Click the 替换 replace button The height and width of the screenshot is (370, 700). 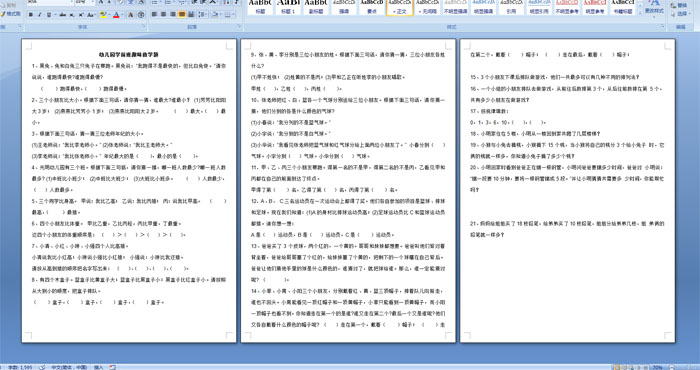[x=679, y=5]
